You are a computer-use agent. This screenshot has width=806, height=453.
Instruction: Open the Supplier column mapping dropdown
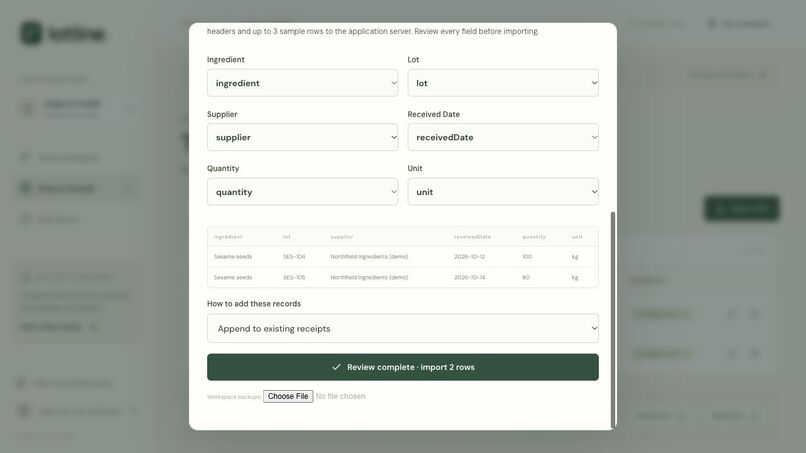point(302,137)
